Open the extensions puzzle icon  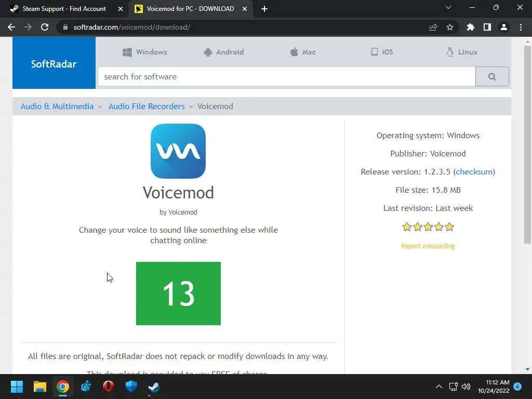[x=471, y=27]
